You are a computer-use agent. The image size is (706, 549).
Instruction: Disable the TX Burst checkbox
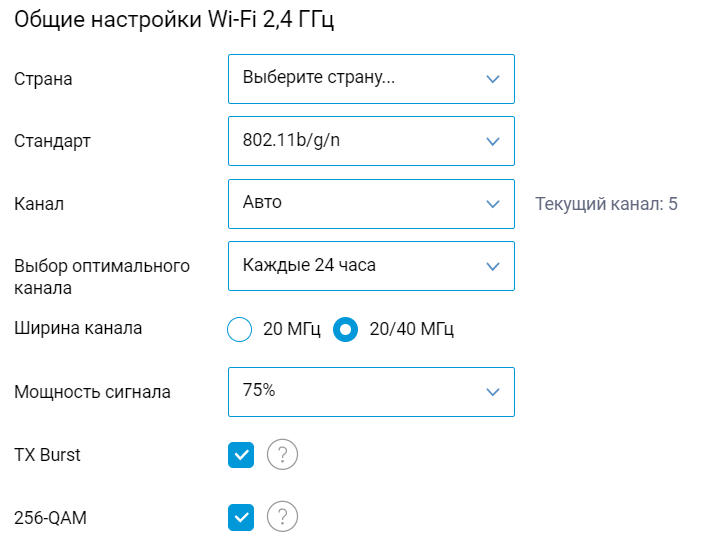click(x=241, y=456)
